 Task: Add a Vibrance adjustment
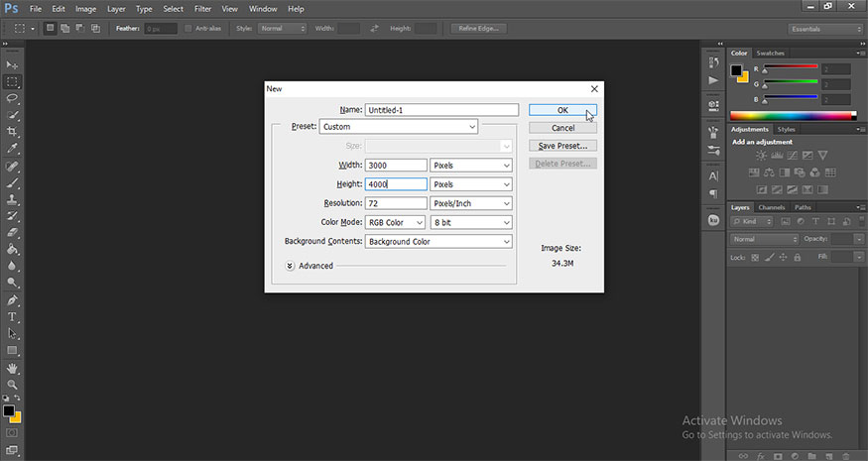[823, 156]
